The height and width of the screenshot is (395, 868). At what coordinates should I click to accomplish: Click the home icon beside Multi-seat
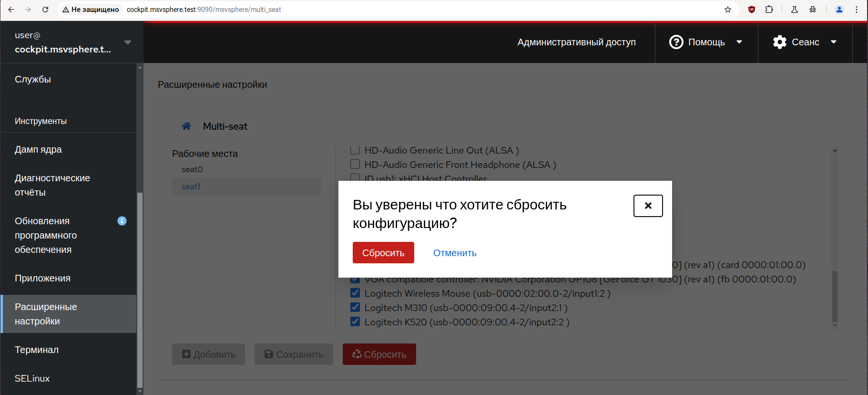coord(186,126)
